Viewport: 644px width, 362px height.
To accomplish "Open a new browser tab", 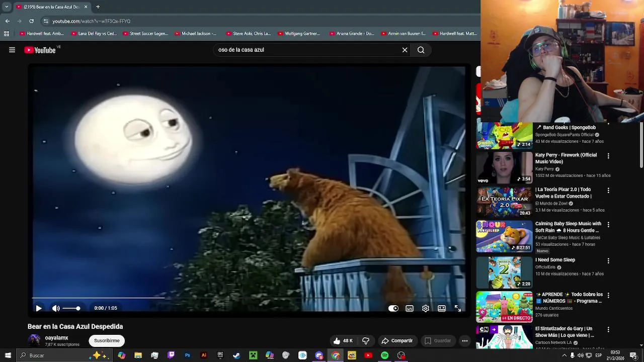I will pyautogui.click(x=98, y=7).
